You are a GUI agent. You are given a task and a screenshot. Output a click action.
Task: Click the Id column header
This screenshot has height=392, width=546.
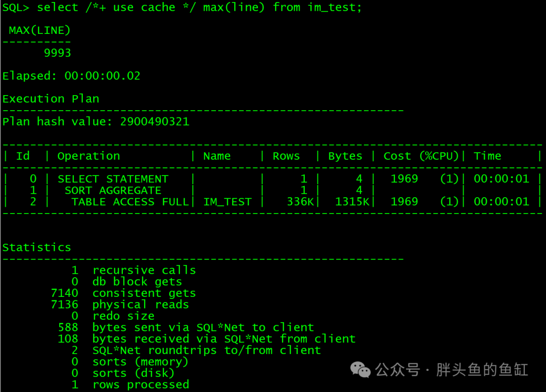coord(23,156)
